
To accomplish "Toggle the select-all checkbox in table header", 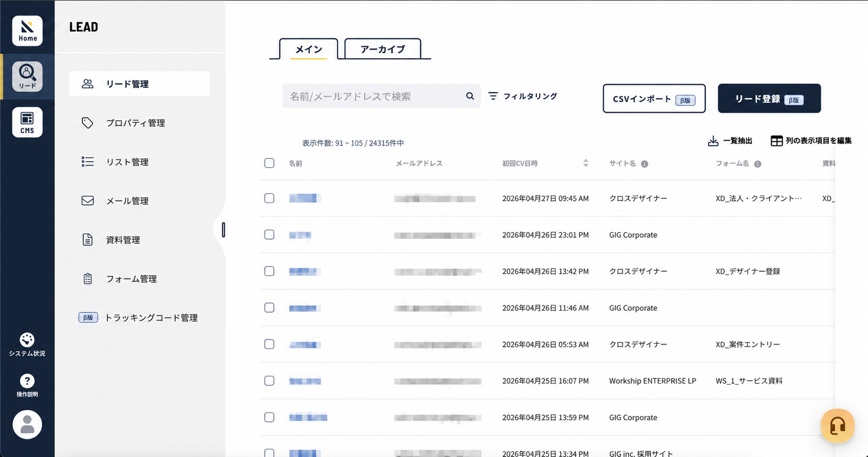I will 269,163.
